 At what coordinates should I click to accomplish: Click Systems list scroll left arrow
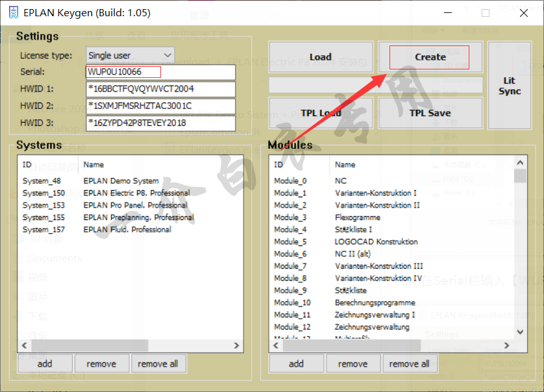point(24,345)
